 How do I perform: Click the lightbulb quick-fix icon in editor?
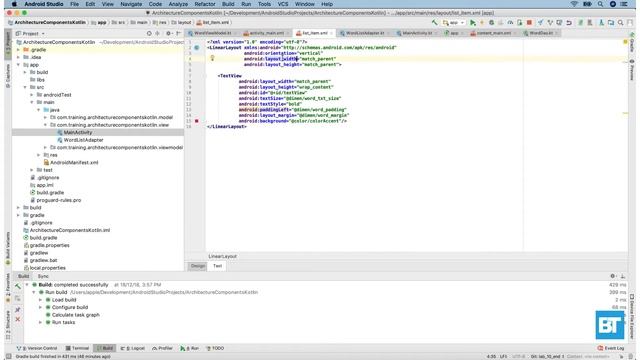click(212, 58)
